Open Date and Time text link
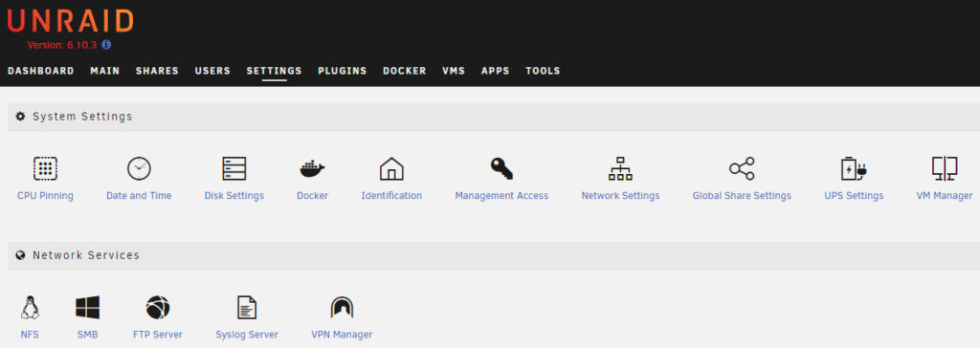The width and height of the screenshot is (980, 348). (x=139, y=196)
